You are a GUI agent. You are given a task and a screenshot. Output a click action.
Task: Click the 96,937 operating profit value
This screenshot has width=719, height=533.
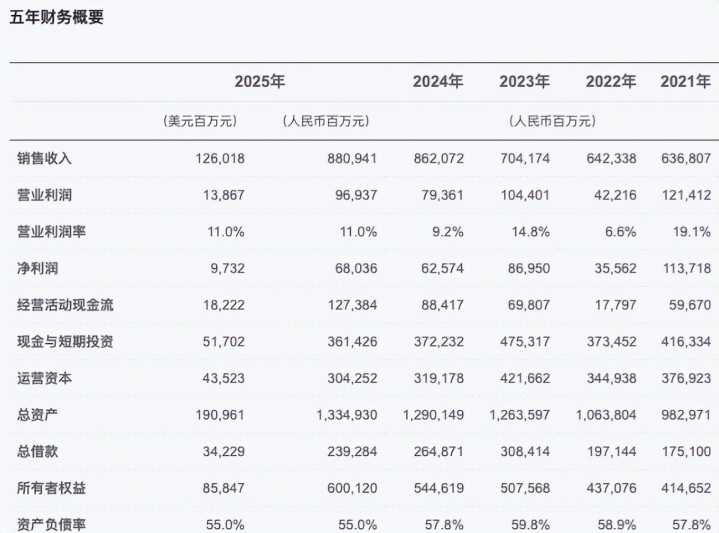click(356, 195)
